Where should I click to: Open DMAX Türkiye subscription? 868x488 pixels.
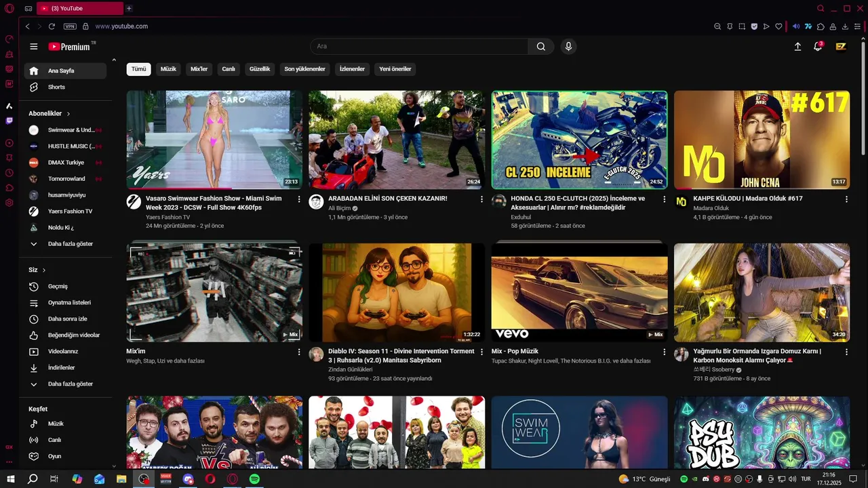click(65, 163)
